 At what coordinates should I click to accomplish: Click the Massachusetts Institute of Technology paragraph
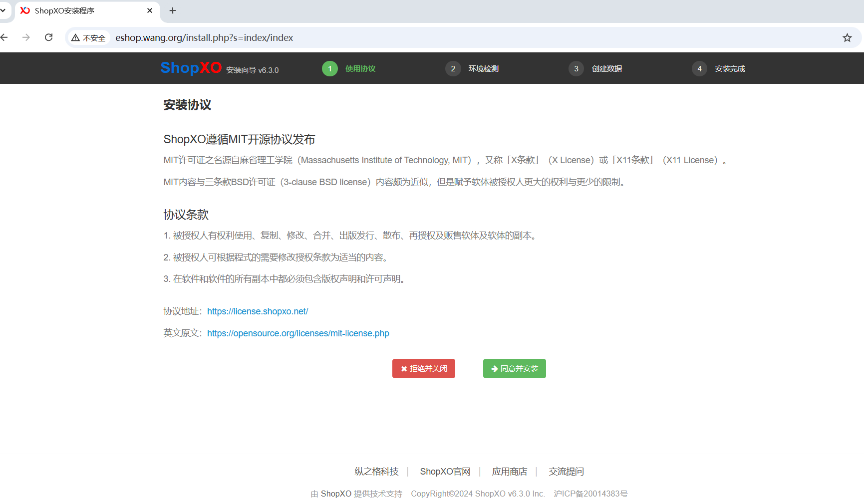click(446, 160)
